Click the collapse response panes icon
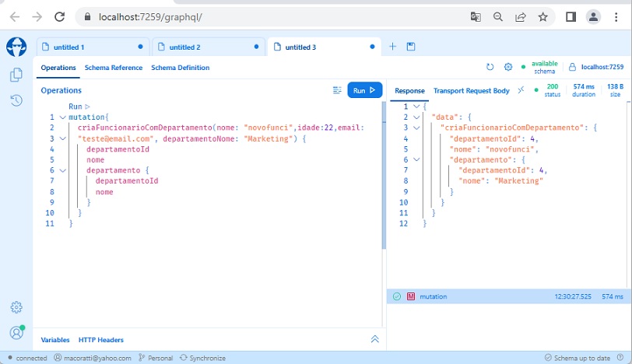The width and height of the screenshot is (632, 364). [521, 89]
